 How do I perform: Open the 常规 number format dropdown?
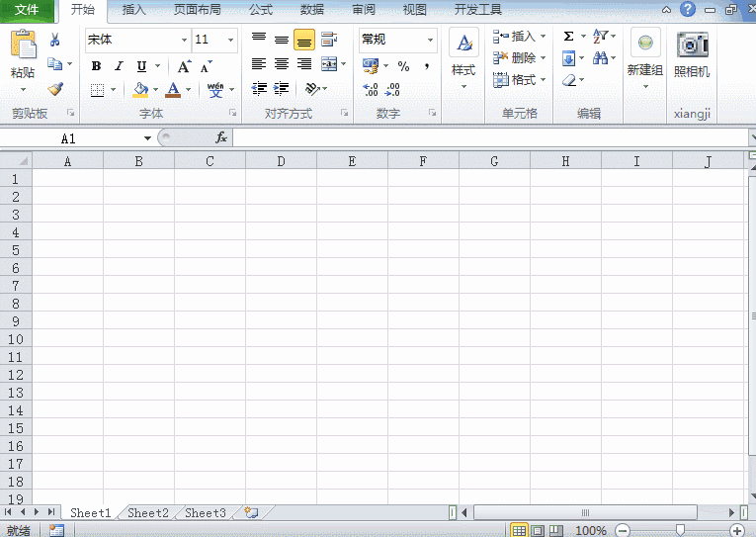431,40
